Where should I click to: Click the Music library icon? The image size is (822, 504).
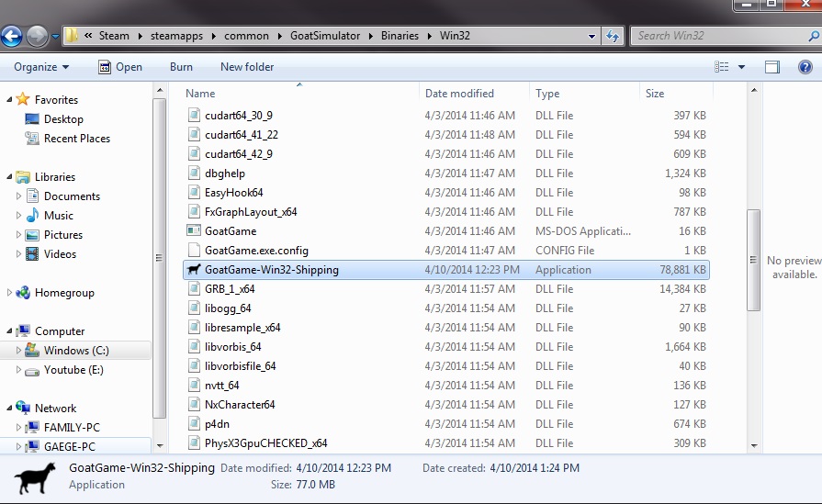pyautogui.click(x=32, y=216)
